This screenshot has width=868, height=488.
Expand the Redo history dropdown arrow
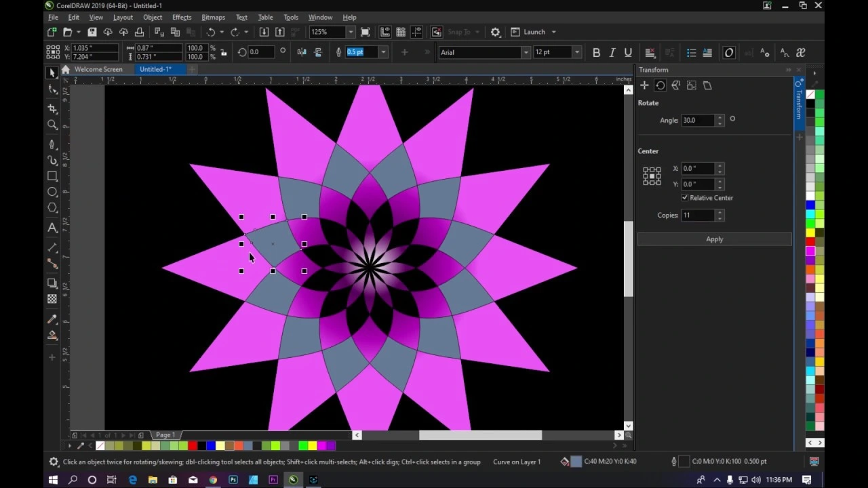pos(245,32)
